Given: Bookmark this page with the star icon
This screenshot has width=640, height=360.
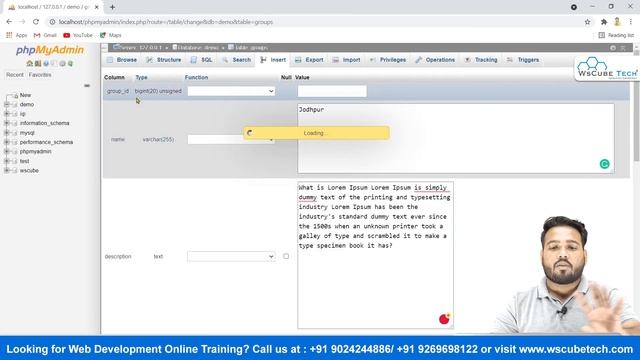Looking at the screenshot, I should (x=587, y=22).
